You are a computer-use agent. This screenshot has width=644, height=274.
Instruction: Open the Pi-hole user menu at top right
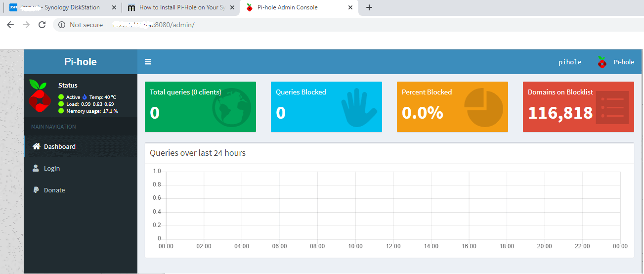[615, 62]
